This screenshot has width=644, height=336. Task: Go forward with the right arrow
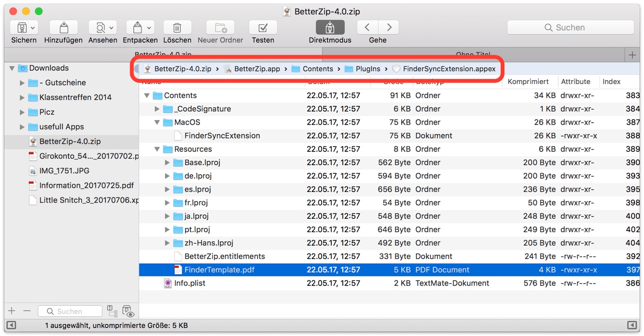(x=389, y=28)
